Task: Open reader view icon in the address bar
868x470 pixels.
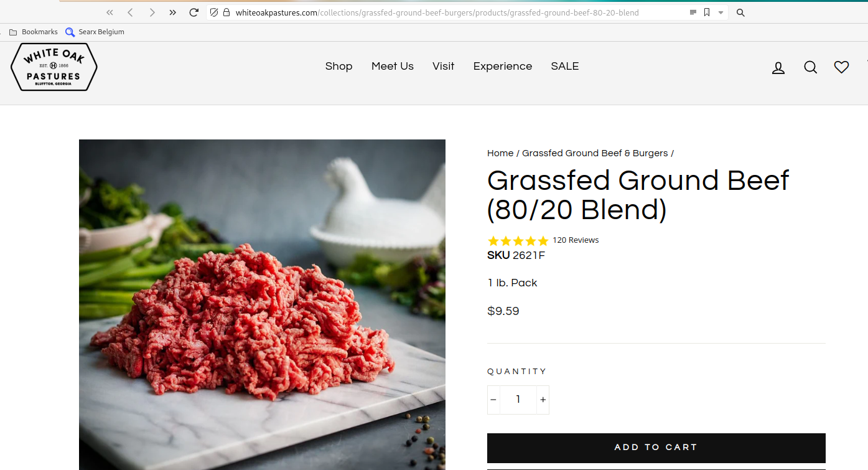Action: (693, 12)
